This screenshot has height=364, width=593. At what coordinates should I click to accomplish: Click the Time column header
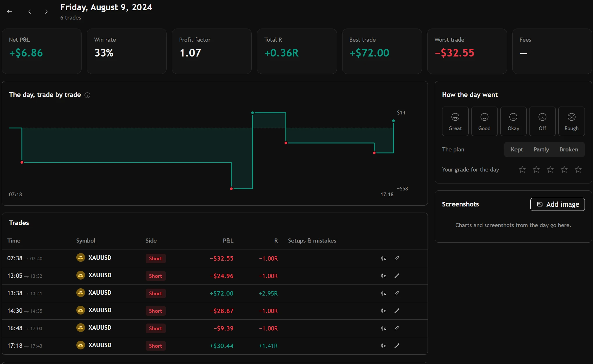tap(14, 241)
